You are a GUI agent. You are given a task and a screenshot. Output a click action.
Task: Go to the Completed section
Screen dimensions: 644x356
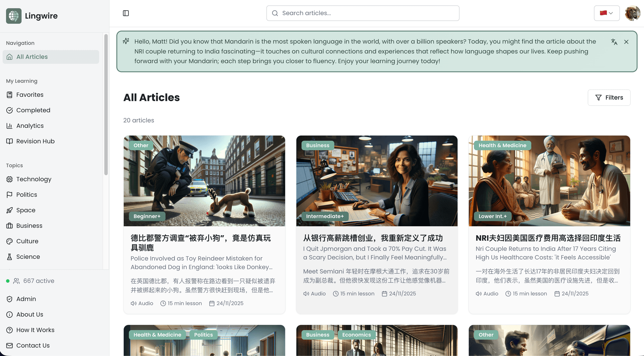[33, 110]
